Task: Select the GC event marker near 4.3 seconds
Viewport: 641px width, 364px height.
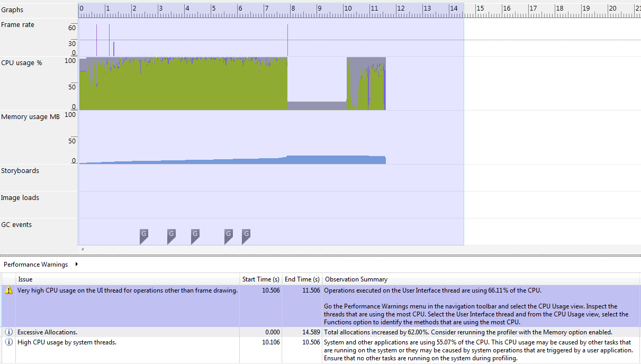Action: coord(195,236)
